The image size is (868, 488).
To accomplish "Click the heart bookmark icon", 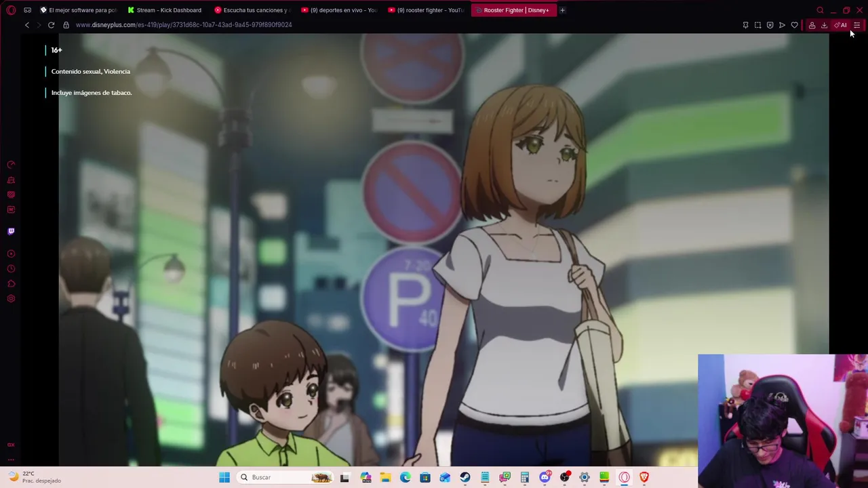I will (x=794, y=25).
